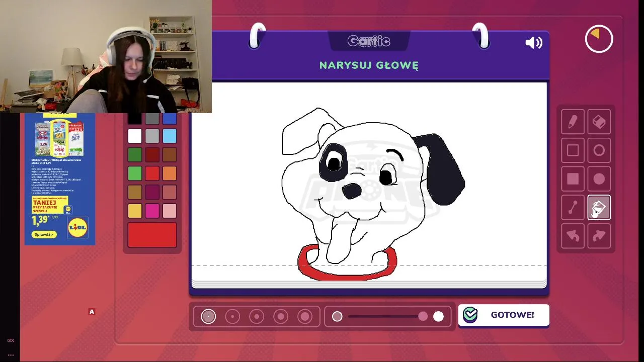Open the current color preview box
The image size is (644, 362).
tap(152, 235)
